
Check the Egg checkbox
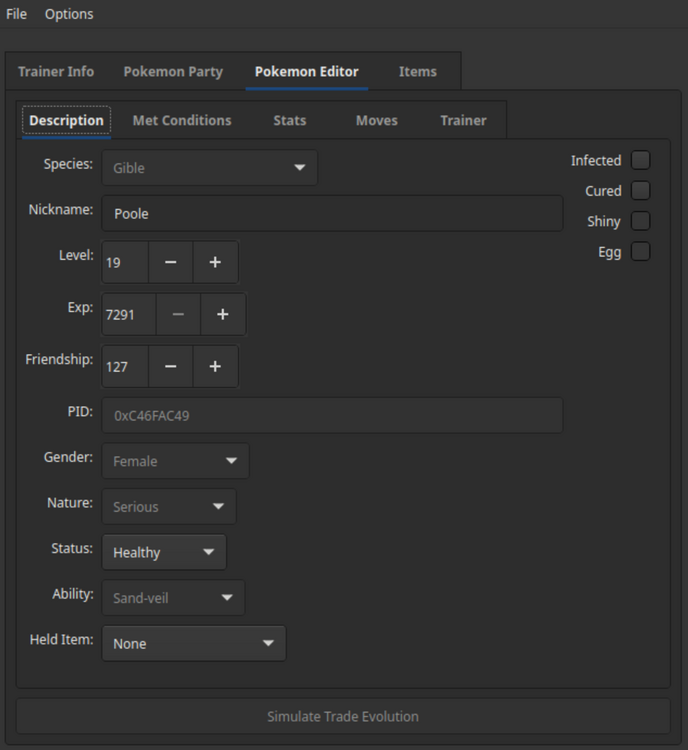point(640,252)
